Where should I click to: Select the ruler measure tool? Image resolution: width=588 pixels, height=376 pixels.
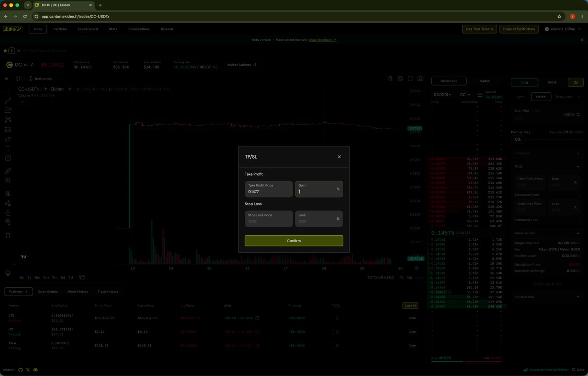click(x=8, y=171)
